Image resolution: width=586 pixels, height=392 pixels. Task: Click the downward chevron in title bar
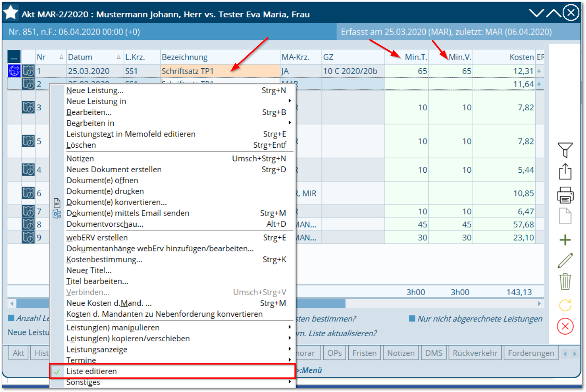pyautogui.click(x=536, y=13)
